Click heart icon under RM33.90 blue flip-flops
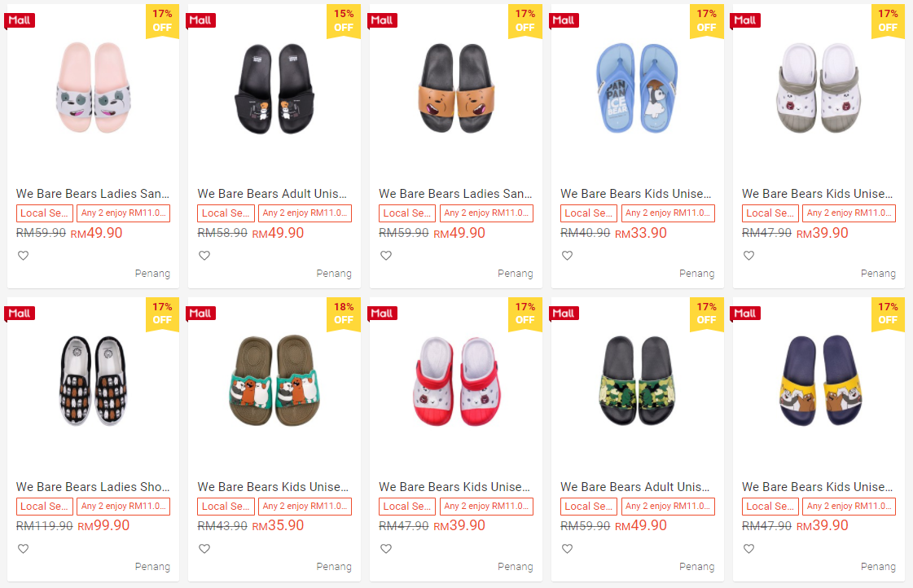Viewport: 913px width, 588px height. [x=567, y=256]
